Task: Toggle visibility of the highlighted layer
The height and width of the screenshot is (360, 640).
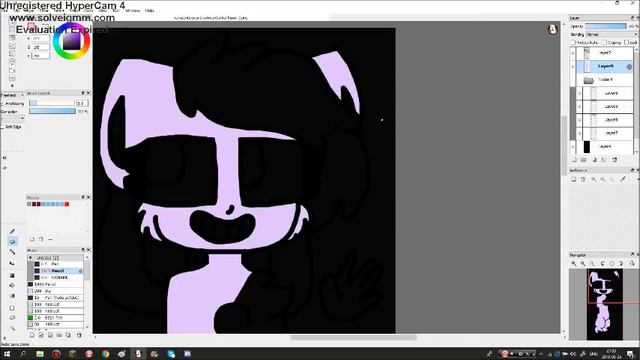Action: [573, 67]
